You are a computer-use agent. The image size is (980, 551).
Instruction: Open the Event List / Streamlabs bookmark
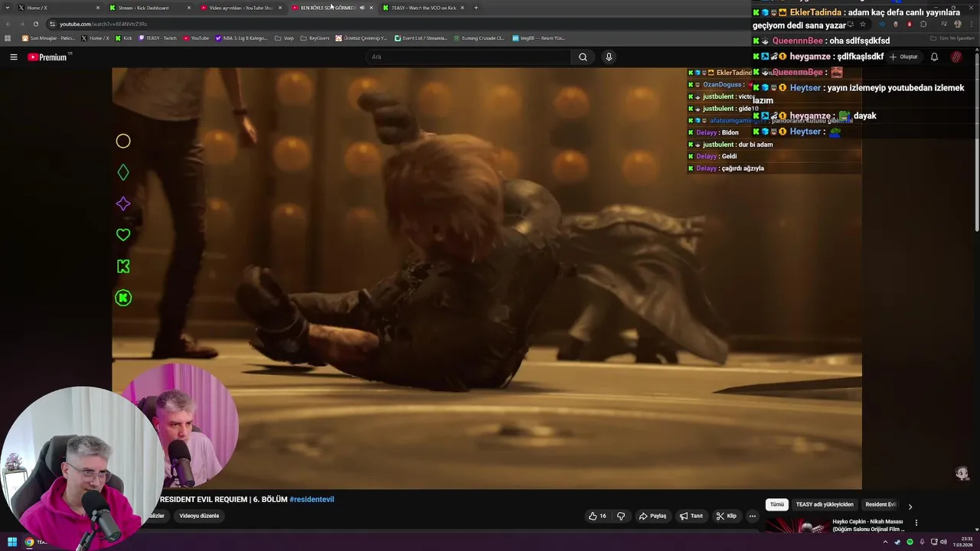point(421,37)
